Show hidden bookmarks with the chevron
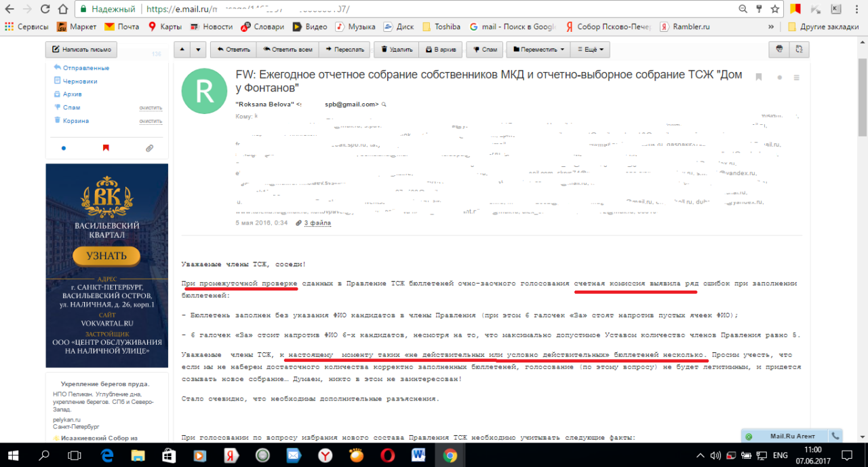868x467 pixels. click(x=771, y=26)
